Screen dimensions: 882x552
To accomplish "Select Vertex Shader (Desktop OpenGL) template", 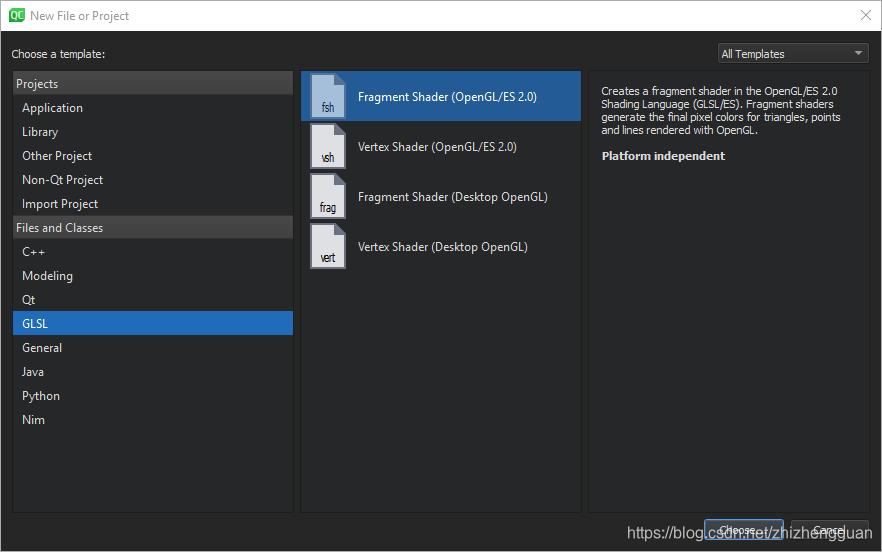I will pos(441,246).
